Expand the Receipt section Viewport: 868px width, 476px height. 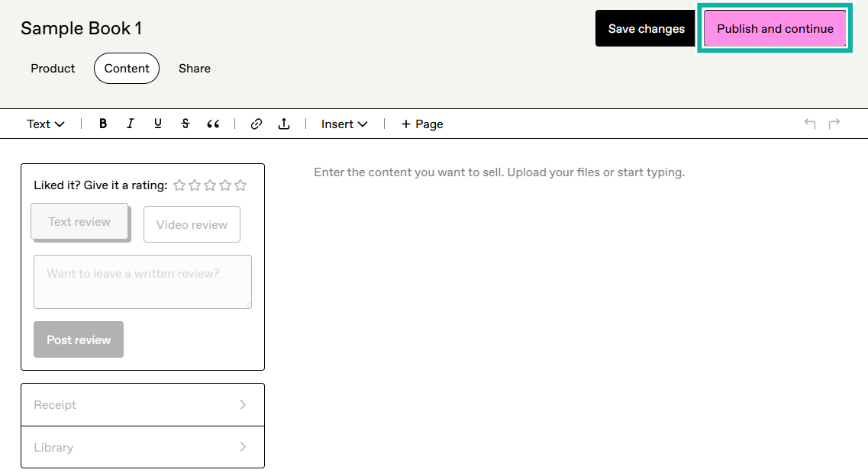[143, 404]
